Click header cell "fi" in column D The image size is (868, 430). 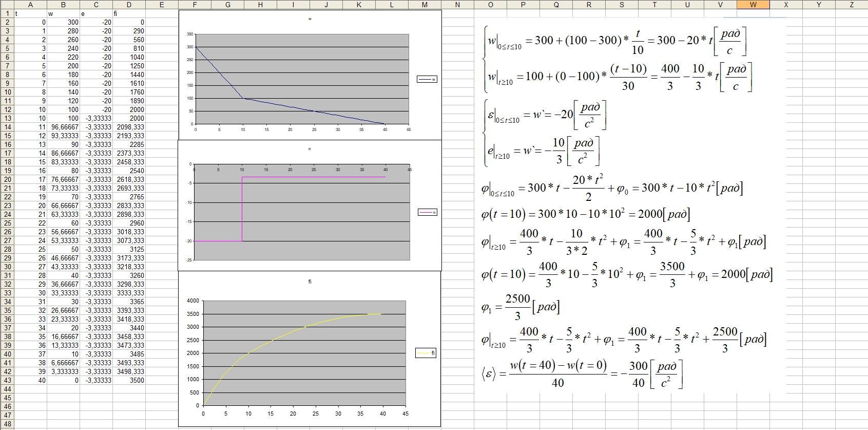click(x=129, y=13)
